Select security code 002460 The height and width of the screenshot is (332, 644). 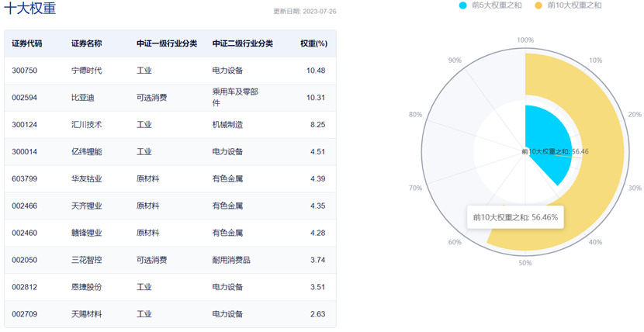[x=24, y=233]
